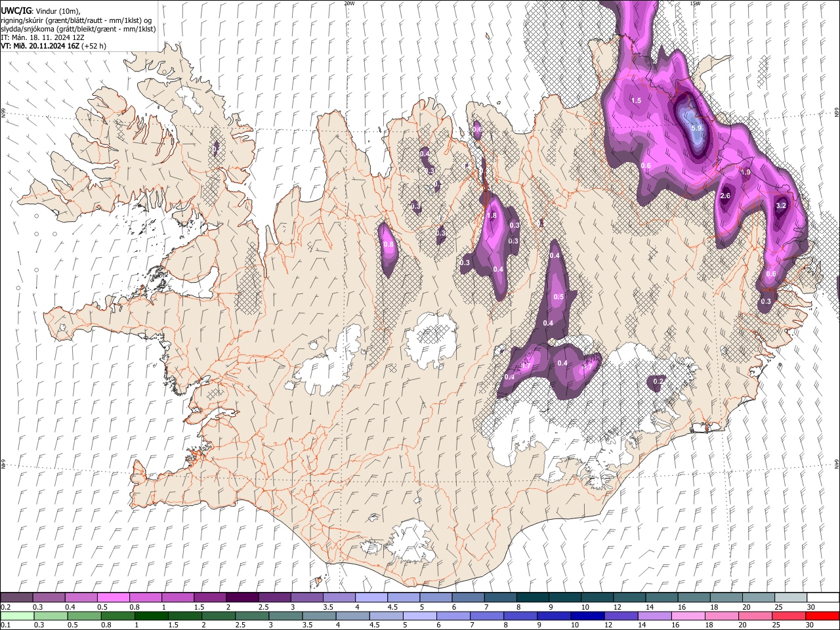Click the 3.2 precipitation value on the map

click(x=781, y=205)
